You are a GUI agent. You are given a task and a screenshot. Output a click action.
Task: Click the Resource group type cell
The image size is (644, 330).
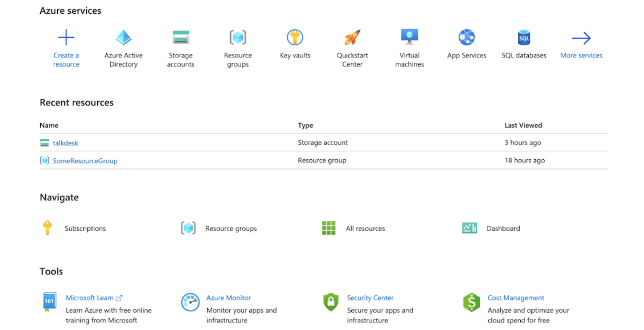click(322, 160)
